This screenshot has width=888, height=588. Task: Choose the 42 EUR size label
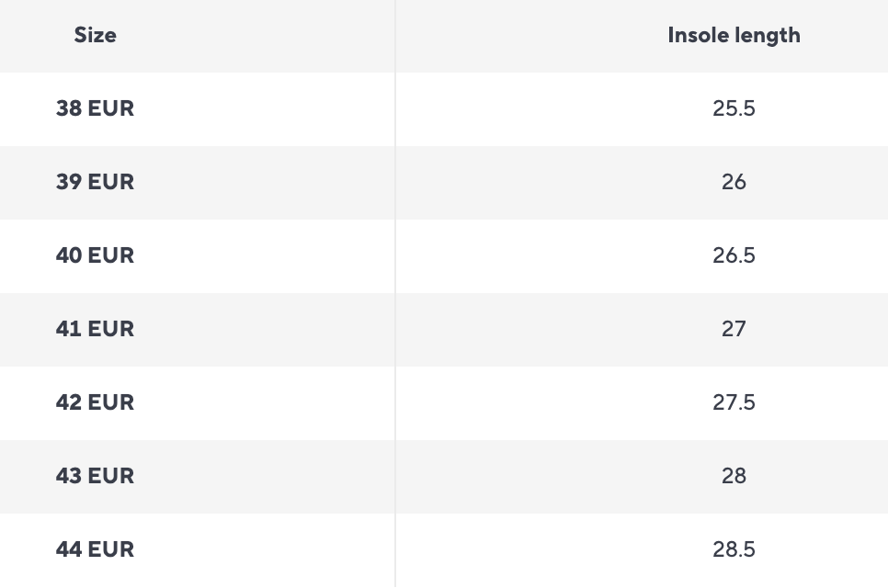point(95,402)
